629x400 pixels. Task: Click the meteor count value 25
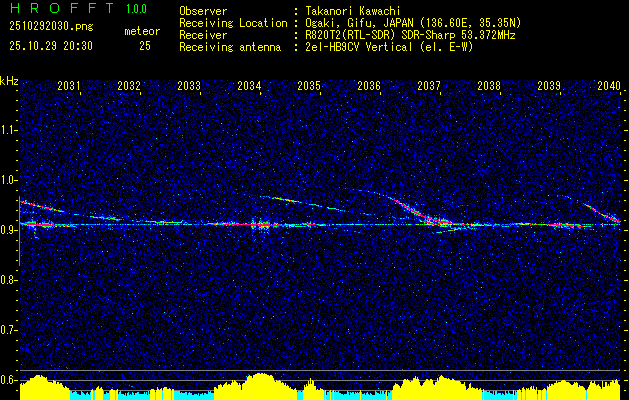(x=145, y=46)
